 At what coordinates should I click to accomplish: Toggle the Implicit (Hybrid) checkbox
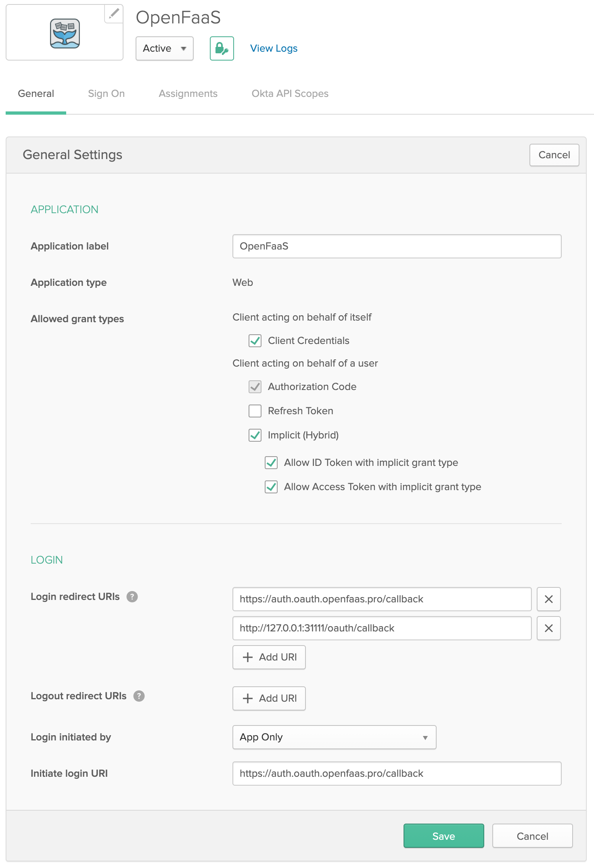point(255,435)
